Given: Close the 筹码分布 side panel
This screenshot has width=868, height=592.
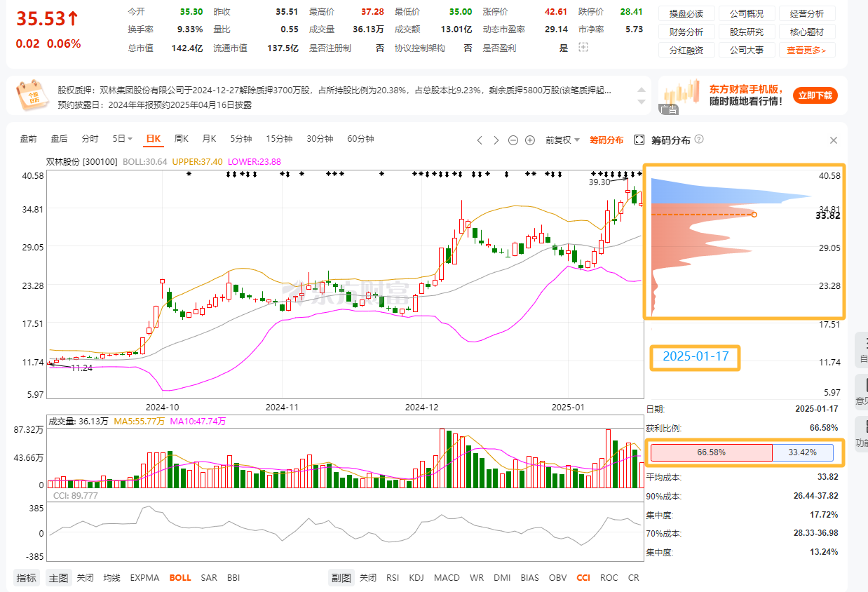Looking at the screenshot, I should (834, 140).
